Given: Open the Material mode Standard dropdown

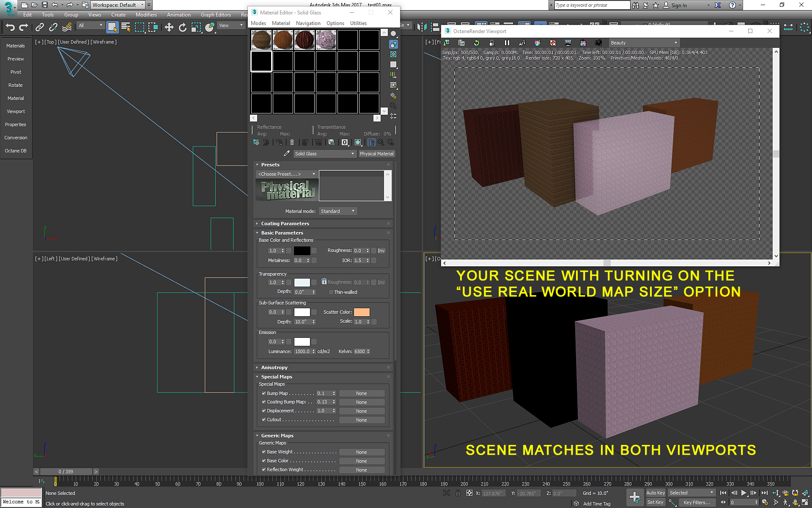Looking at the screenshot, I should point(337,211).
